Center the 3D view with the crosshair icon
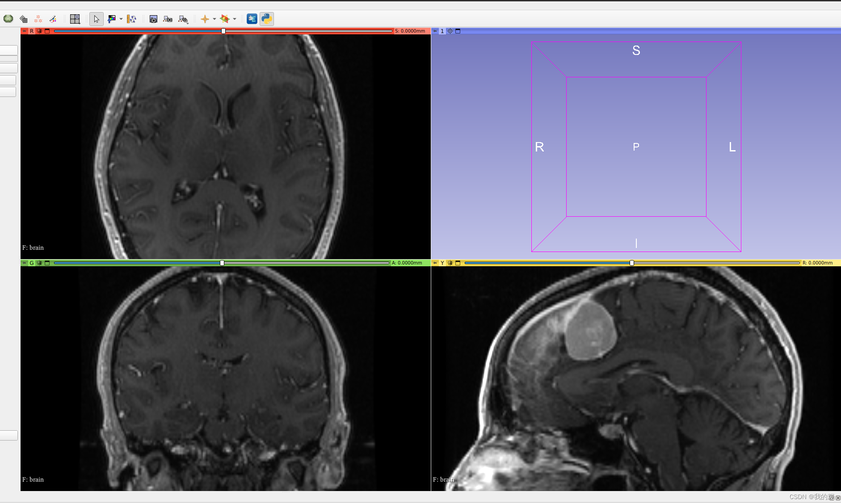Image resolution: width=841 pixels, height=504 pixels. coord(450,31)
